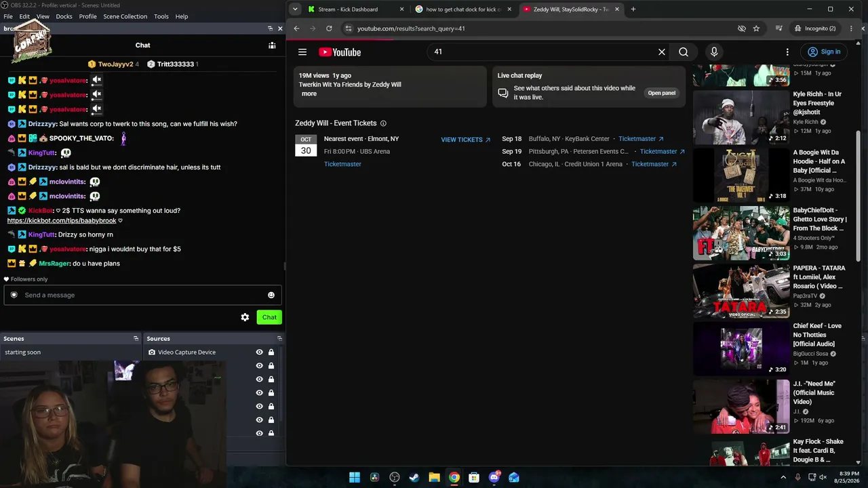Image resolution: width=868 pixels, height=488 pixels.
Task: Open YouTube settings three-dot menu
Action: pyautogui.click(x=787, y=52)
